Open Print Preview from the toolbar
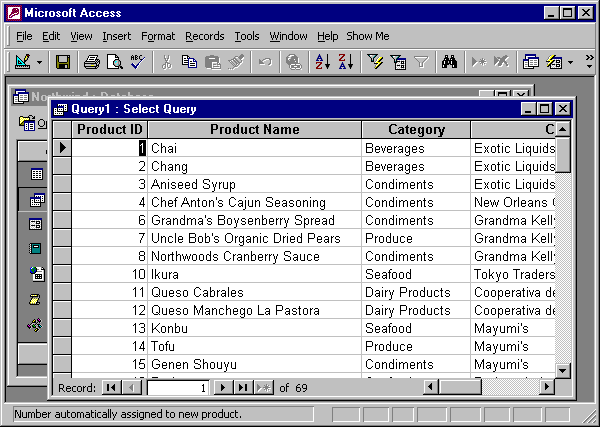The width and height of the screenshot is (600, 427). [114, 62]
